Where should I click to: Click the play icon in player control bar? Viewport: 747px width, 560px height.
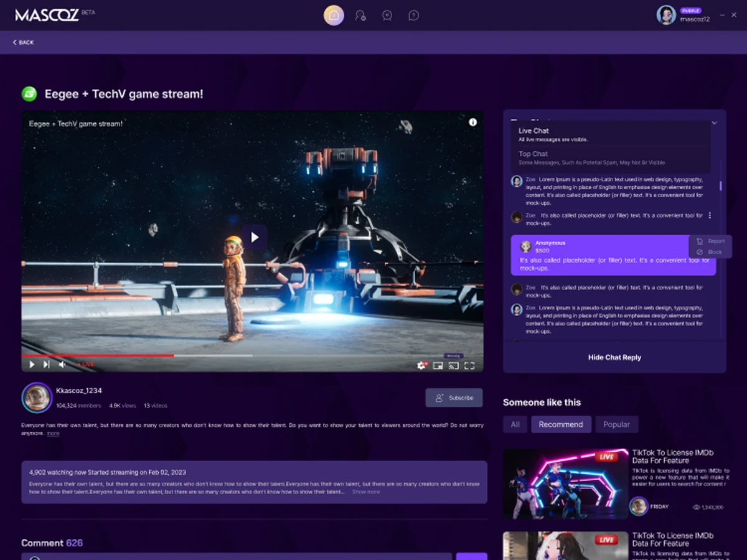pos(32,365)
